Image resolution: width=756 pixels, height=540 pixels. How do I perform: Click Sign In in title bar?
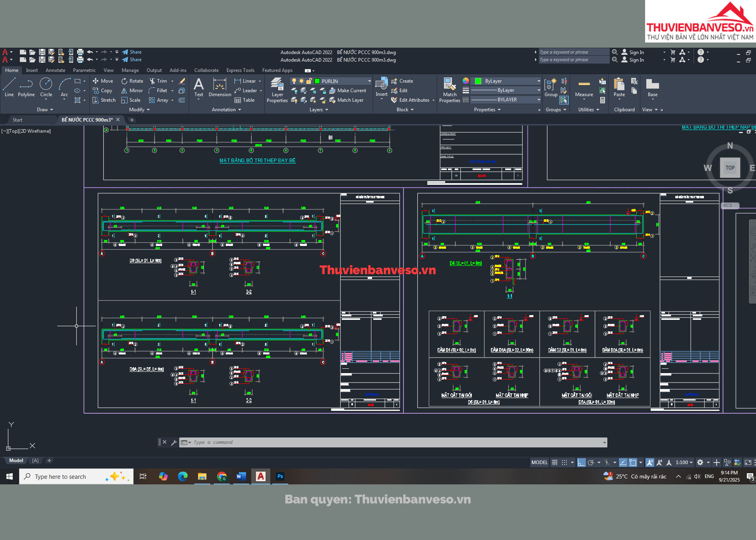point(636,52)
